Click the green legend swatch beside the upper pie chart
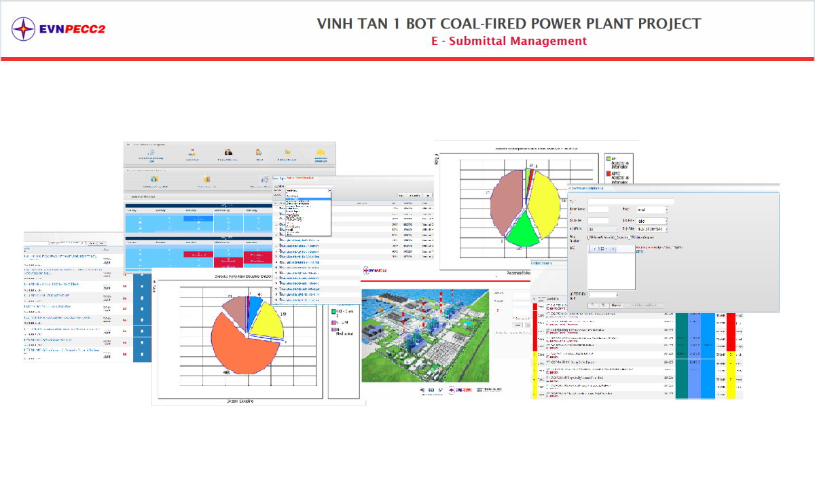 pyautogui.click(x=608, y=157)
